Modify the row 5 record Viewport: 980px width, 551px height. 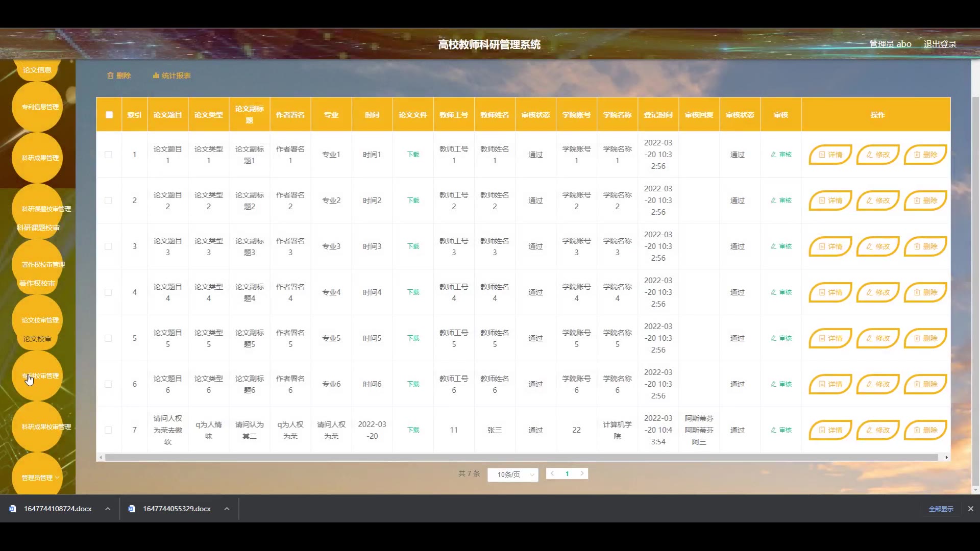(877, 338)
